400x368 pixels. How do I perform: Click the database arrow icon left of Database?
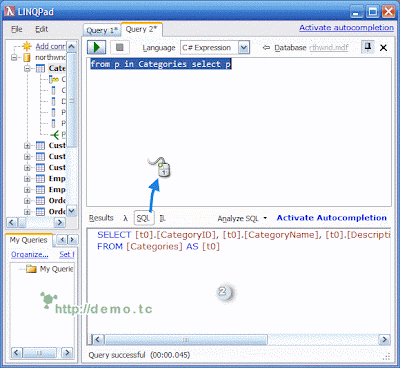click(266, 48)
